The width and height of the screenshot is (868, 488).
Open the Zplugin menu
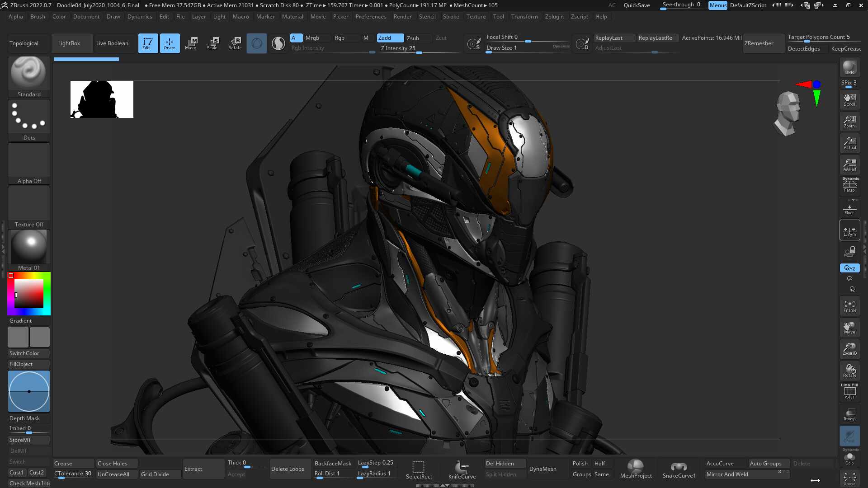pyautogui.click(x=554, y=17)
